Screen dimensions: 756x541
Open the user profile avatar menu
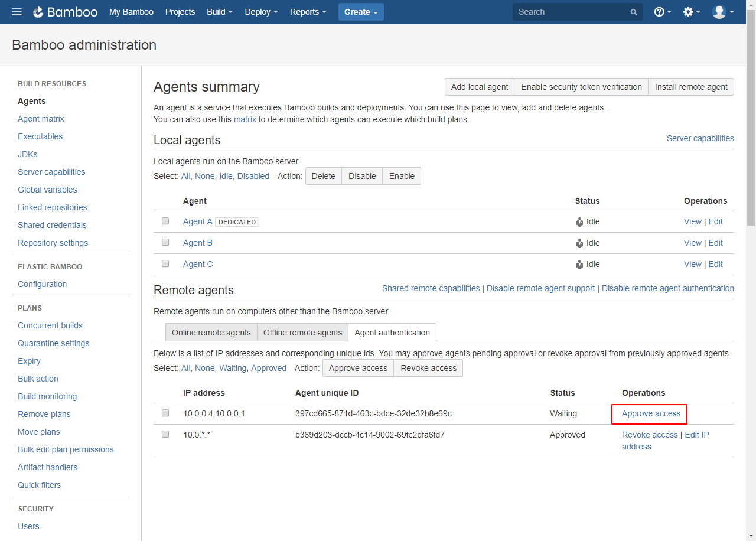point(723,12)
